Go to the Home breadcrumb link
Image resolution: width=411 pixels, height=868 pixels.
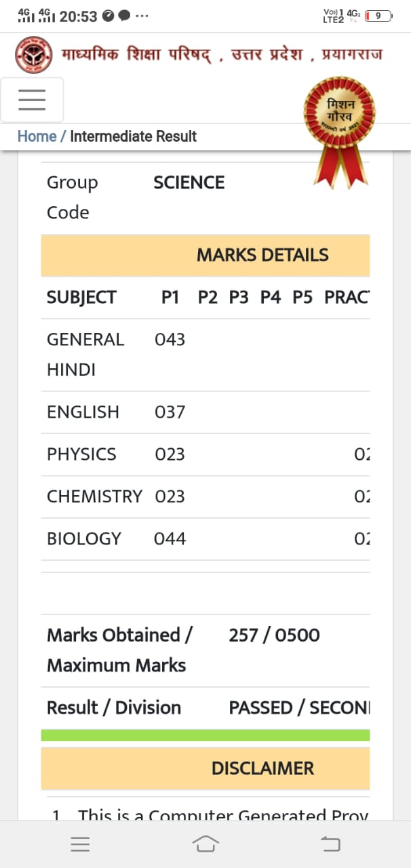(37, 136)
